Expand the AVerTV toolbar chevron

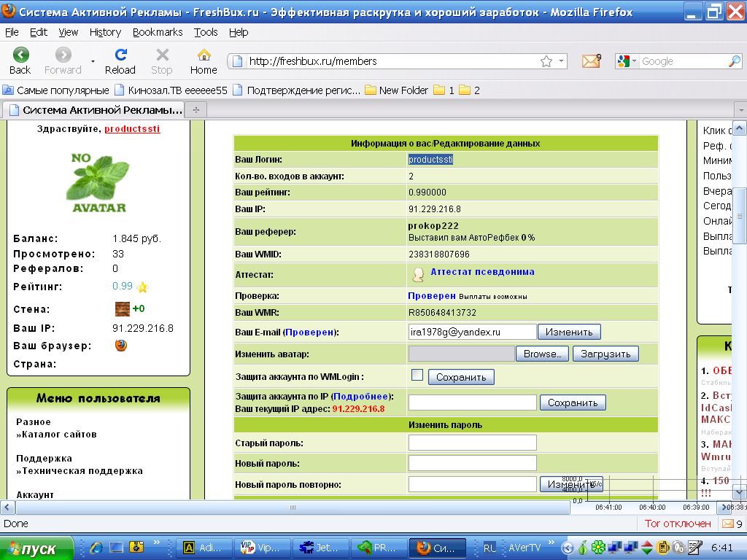551,542
